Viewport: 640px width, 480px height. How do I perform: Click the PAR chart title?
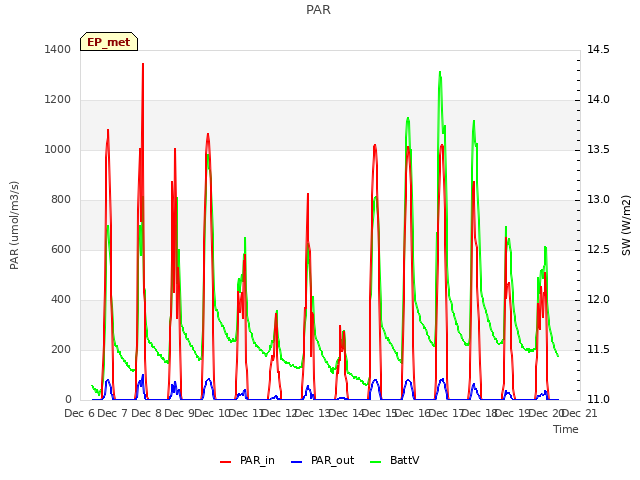tap(318, 10)
